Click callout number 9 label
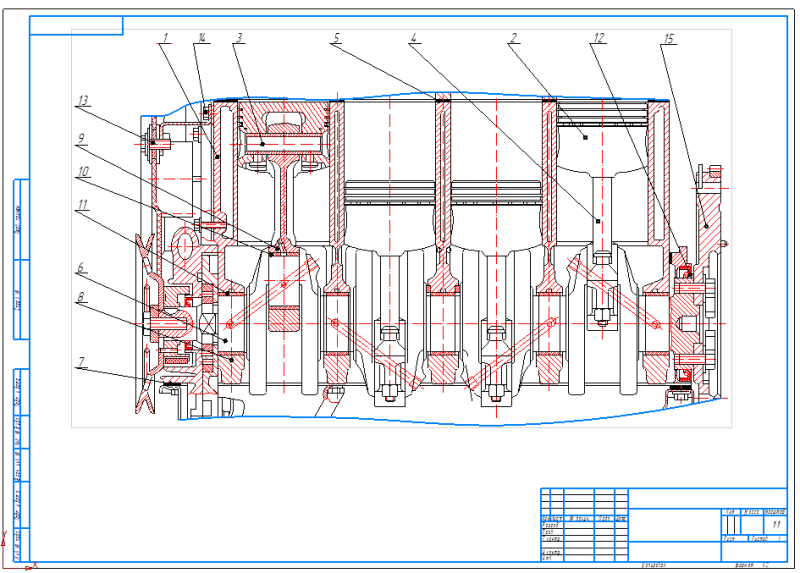The width and height of the screenshot is (800, 573). pyautogui.click(x=81, y=139)
